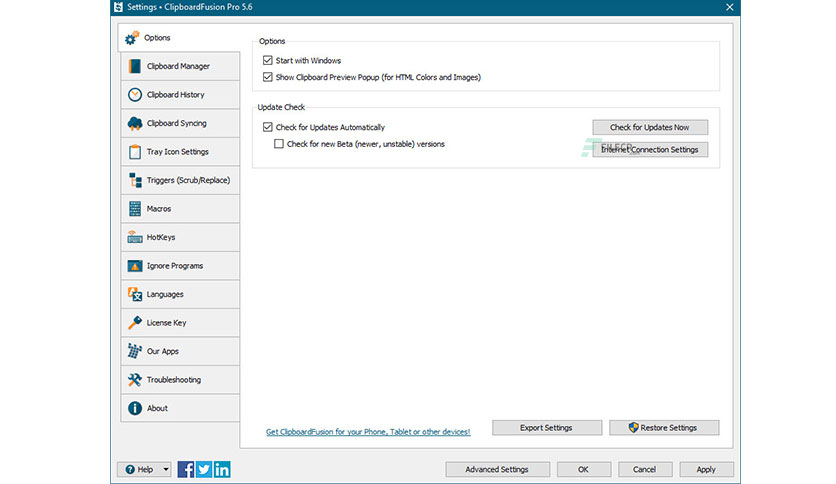This screenshot has width=836, height=484.
Task: Toggle Show Clipboard Preview Popup checkbox
Action: (268, 77)
